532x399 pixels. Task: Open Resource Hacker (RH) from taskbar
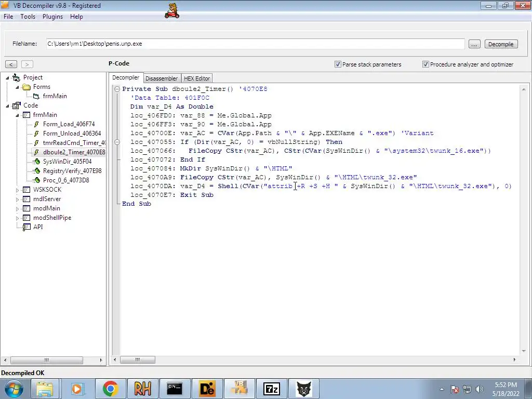142,389
